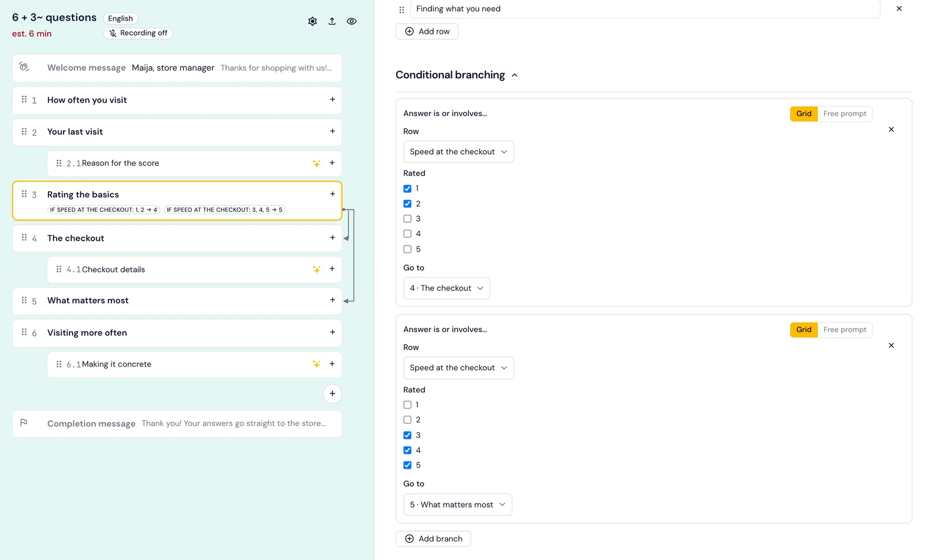Click plus icon on 'Your last visit'

[x=332, y=131]
